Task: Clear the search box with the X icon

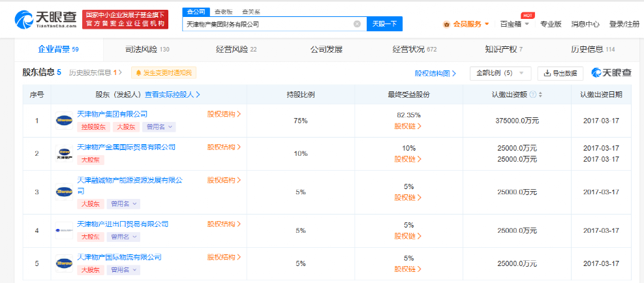Action: 357,24
